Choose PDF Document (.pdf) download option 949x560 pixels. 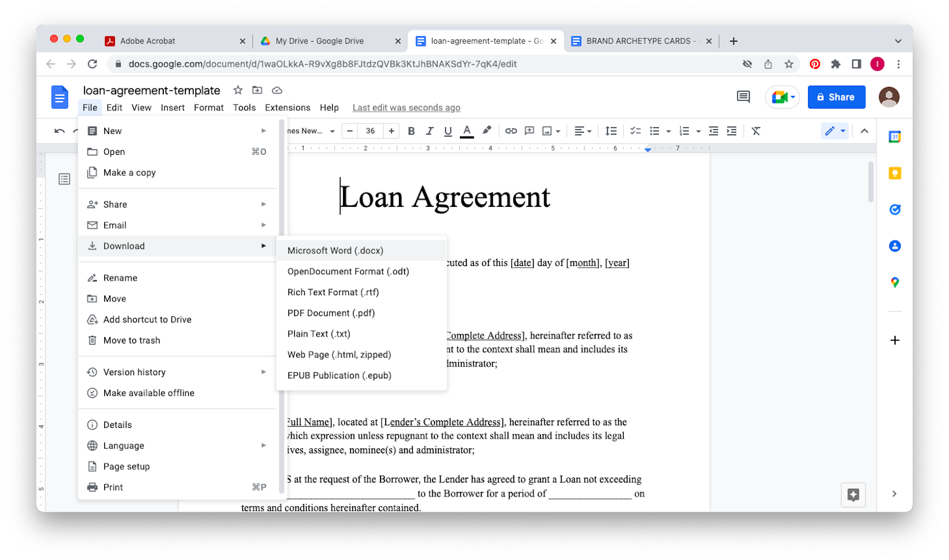[331, 313]
